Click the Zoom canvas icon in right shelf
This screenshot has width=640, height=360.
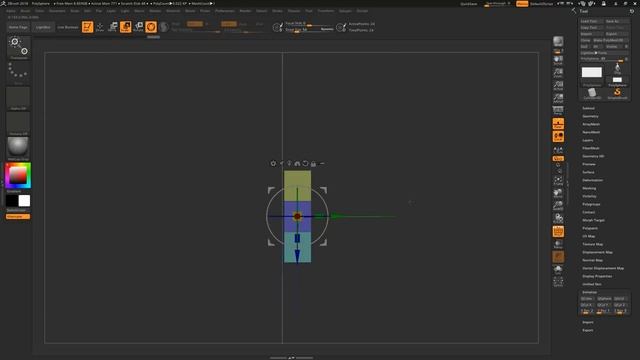click(x=558, y=73)
